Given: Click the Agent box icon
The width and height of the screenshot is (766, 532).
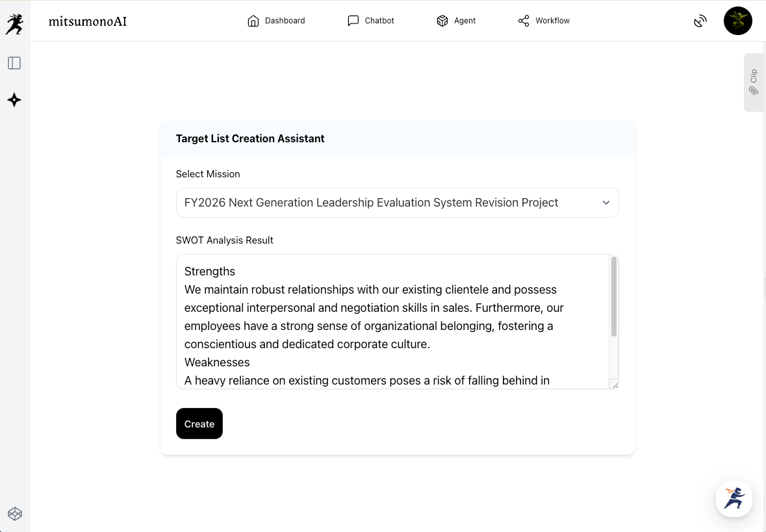Looking at the screenshot, I should pos(442,21).
